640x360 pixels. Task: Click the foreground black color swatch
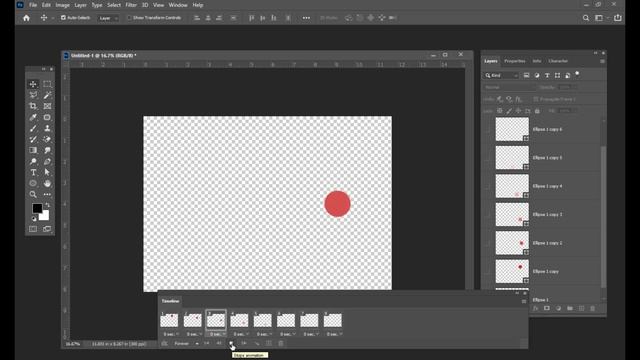point(37,208)
